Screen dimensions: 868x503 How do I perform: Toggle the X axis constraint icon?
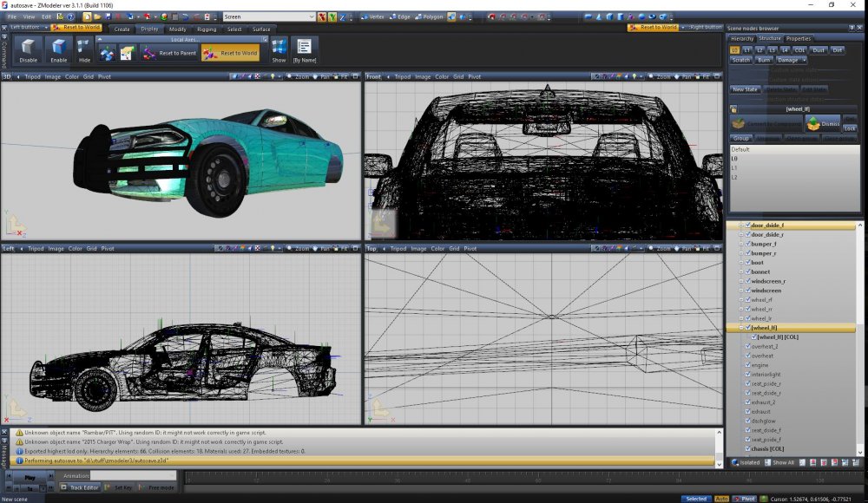322,16
